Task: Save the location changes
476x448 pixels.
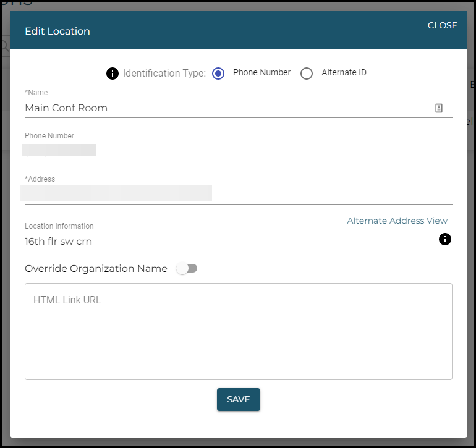Action: tap(238, 399)
